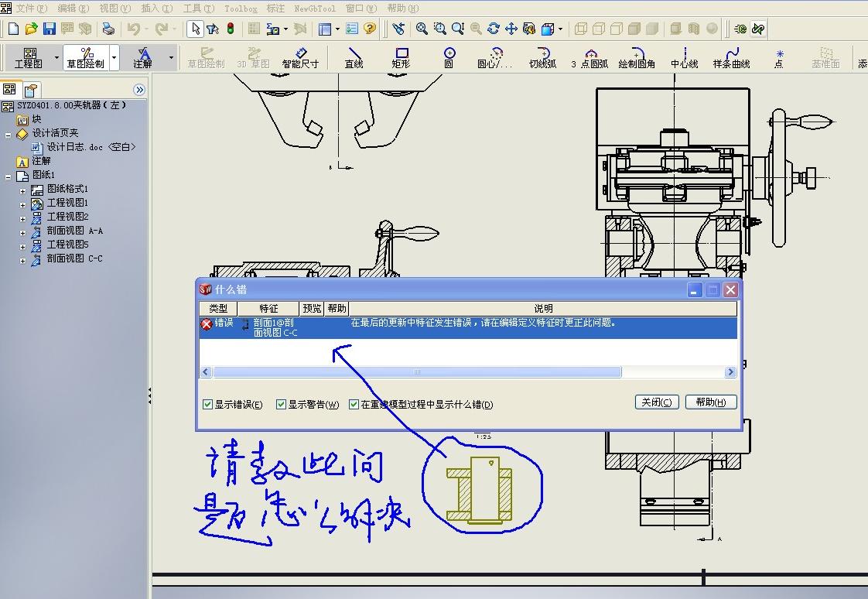Pick the Spline (样条曲线) tool

[x=731, y=58]
